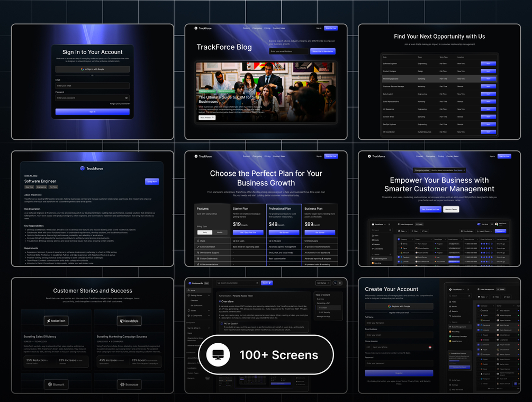Click Read Articles on blog featured post
This screenshot has height=402, width=532.
point(207,118)
